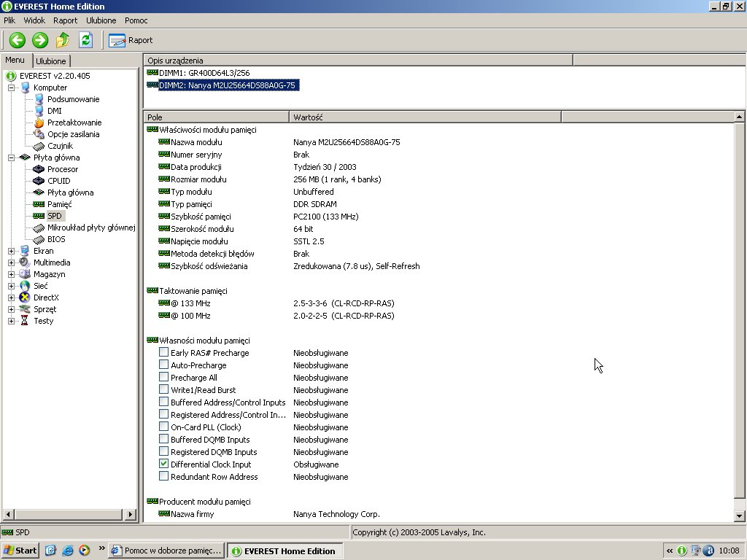The height and width of the screenshot is (560, 747).
Task: Open Procesor page in tree
Action: [63, 169]
